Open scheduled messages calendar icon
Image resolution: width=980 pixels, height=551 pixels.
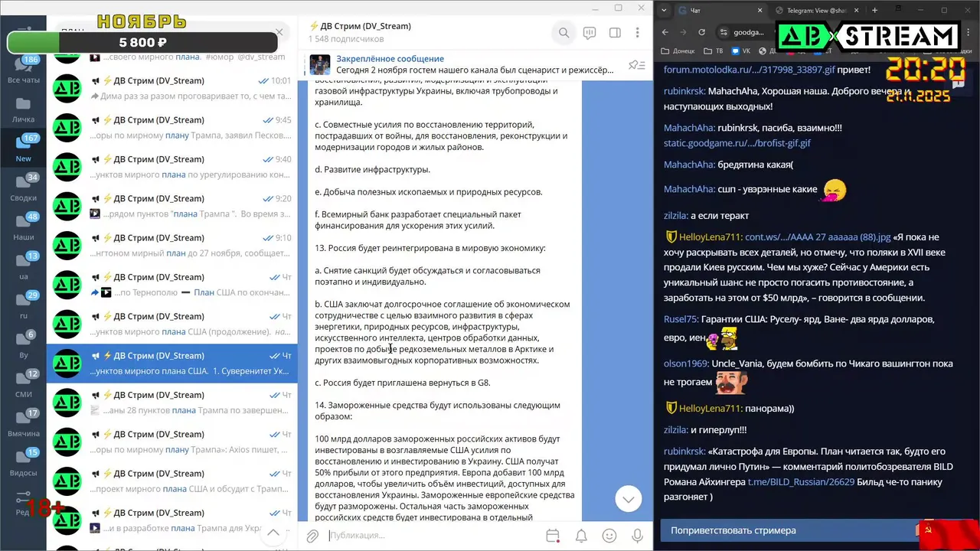tap(553, 536)
